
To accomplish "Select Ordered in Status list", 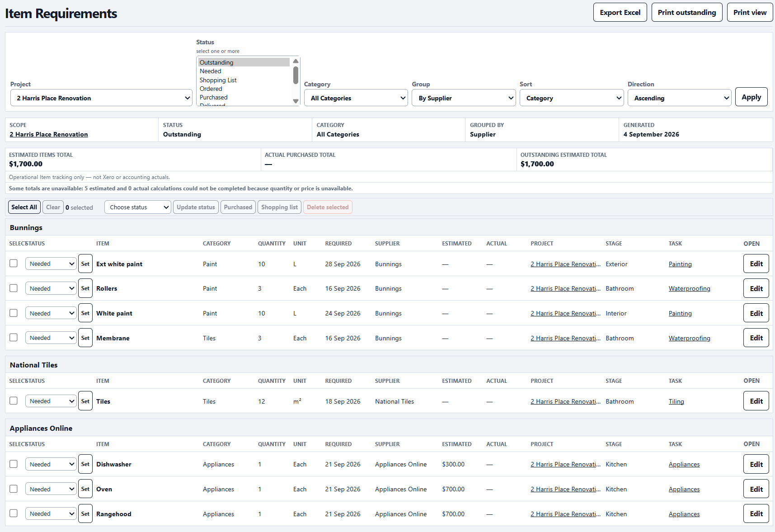I will point(244,89).
